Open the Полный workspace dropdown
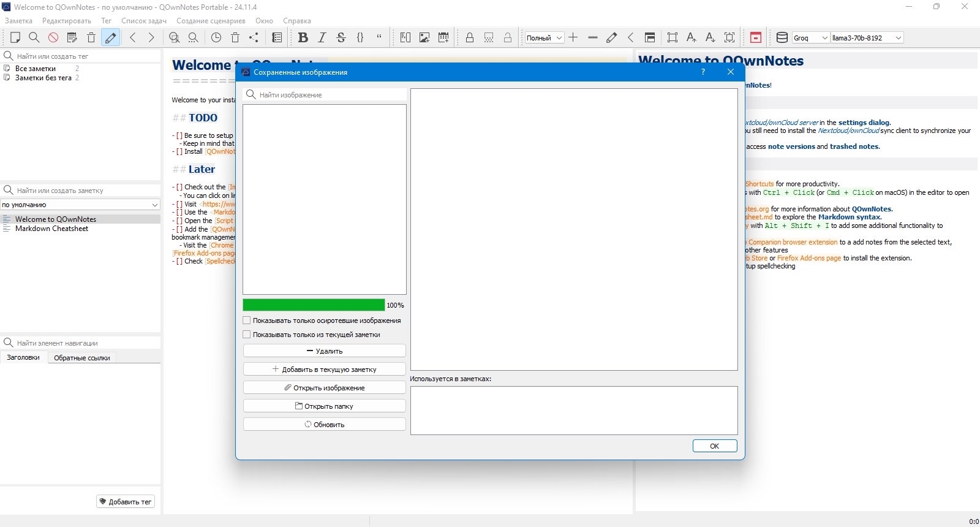This screenshot has width=980, height=527. click(x=545, y=37)
